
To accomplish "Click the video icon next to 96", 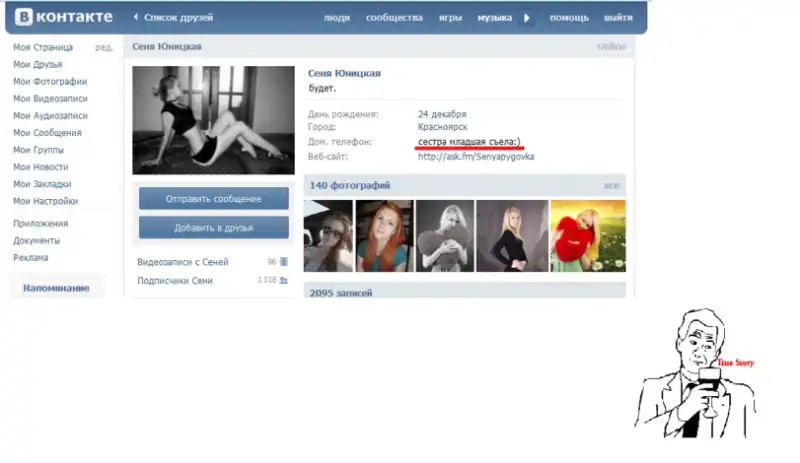I will click(x=284, y=262).
